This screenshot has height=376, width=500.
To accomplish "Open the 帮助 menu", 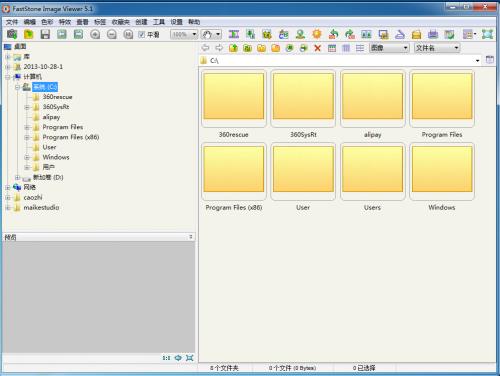I will coord(194,22).
